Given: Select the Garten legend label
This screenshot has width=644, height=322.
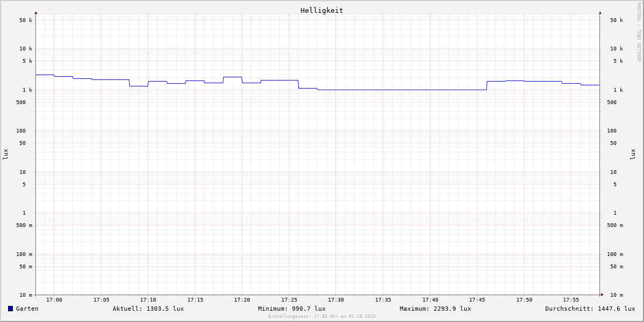Looking at the screenshot, I should tap(27, 309).
